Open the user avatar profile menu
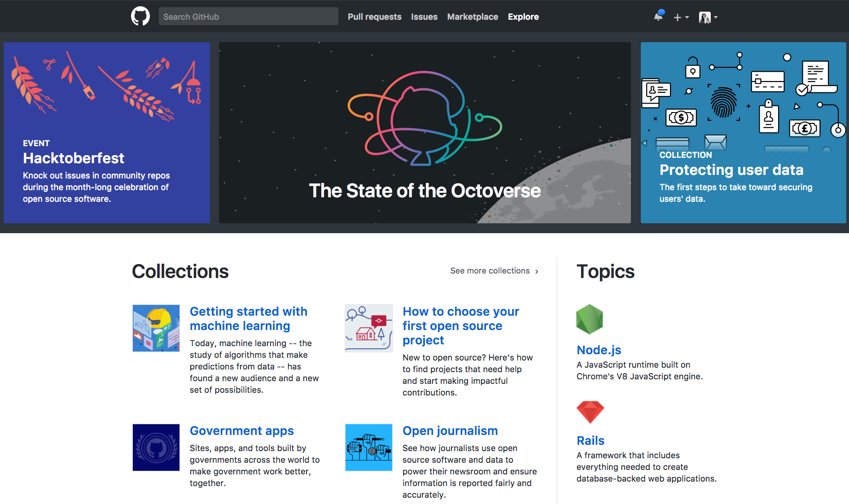Image resolution: width=849 pixels, height=504 pixels. (x=708, y=17)
